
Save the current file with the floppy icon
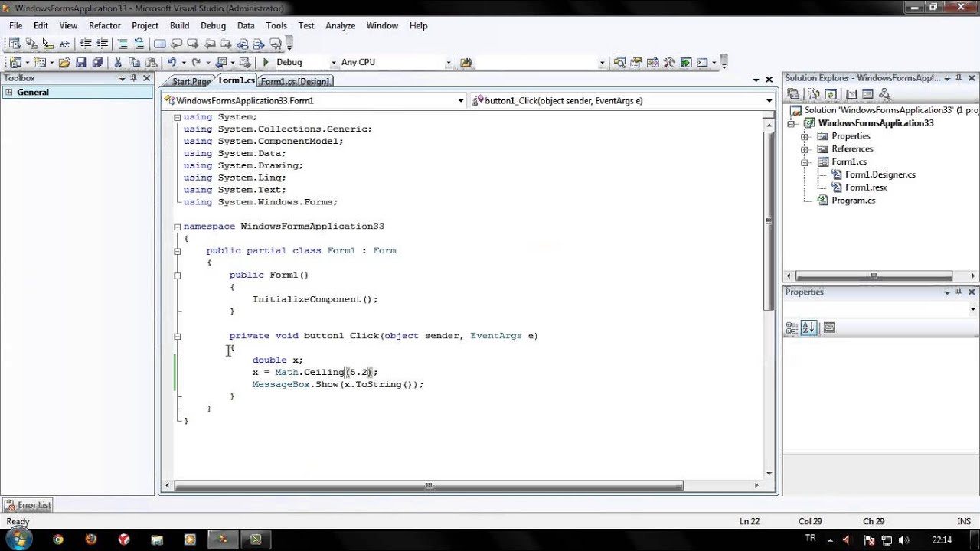[80, 63]
